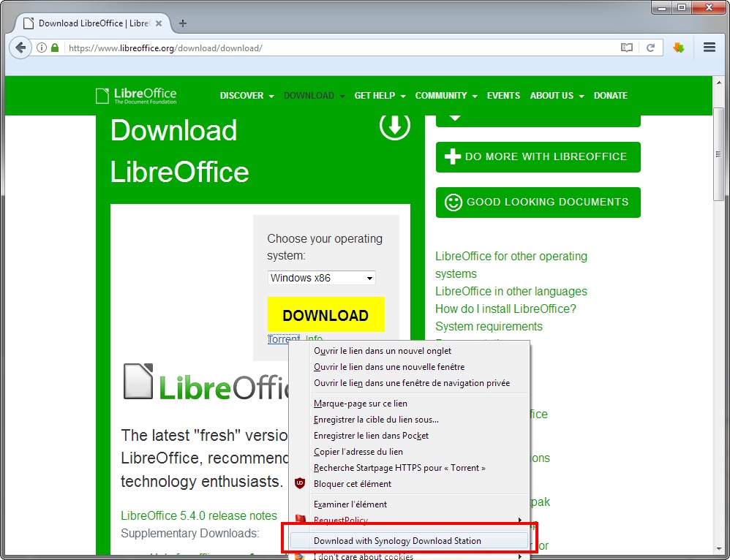Expand the RequestPolicy submenu arrow
730x560 pixels.
[520, 521]
